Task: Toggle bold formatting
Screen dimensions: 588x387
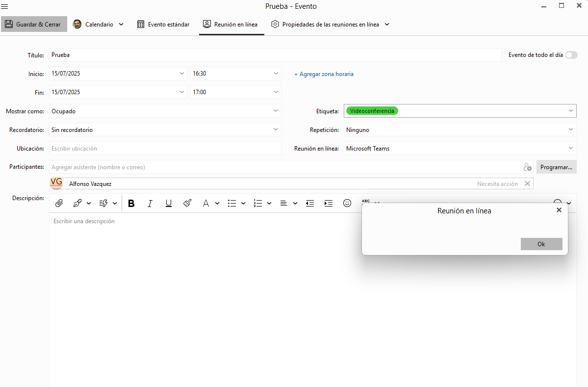Action: coord(131,203)
